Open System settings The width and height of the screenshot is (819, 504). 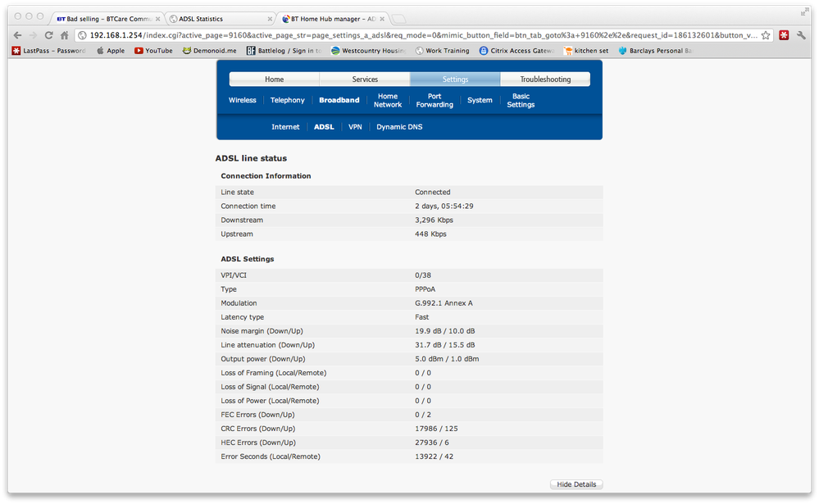point(480,100)
